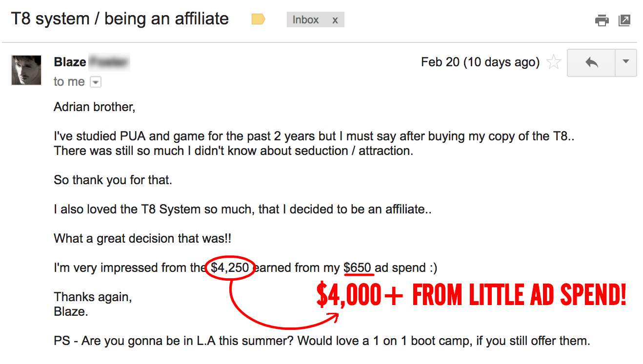Screen dimensions: 643x364
Task: Click the circled $4,250 amount
Action: coord(230,268)
